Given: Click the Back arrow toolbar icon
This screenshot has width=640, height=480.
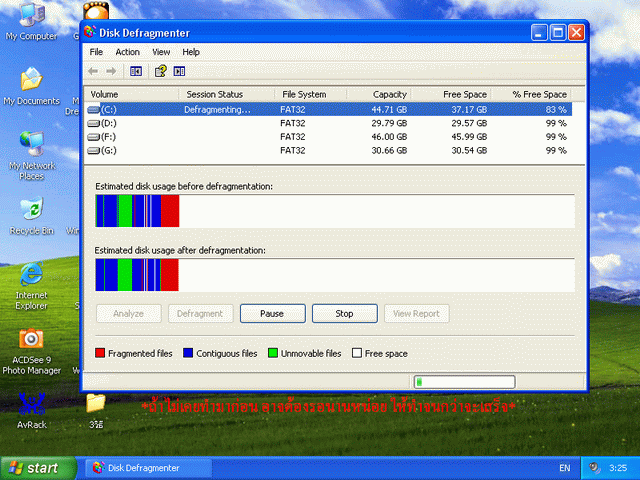Looking at the screenshot, I should click(93, 71).
